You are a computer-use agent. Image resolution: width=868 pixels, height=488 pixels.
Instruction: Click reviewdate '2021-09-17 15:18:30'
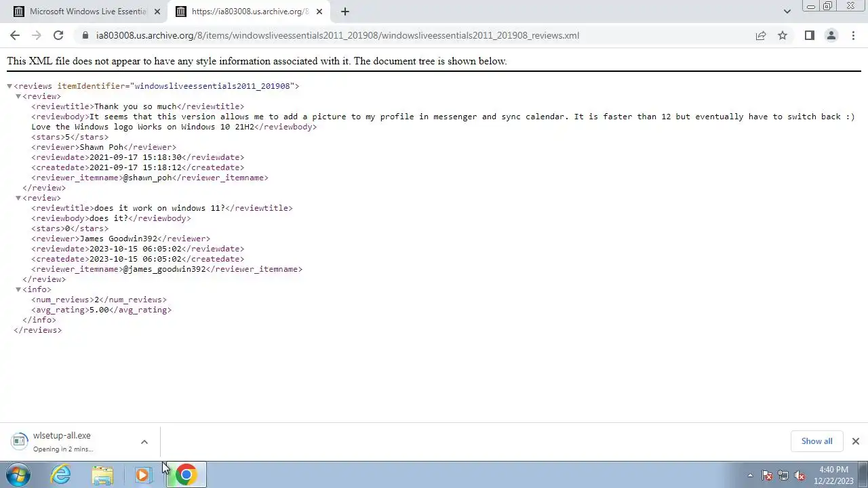click(136, 157)
